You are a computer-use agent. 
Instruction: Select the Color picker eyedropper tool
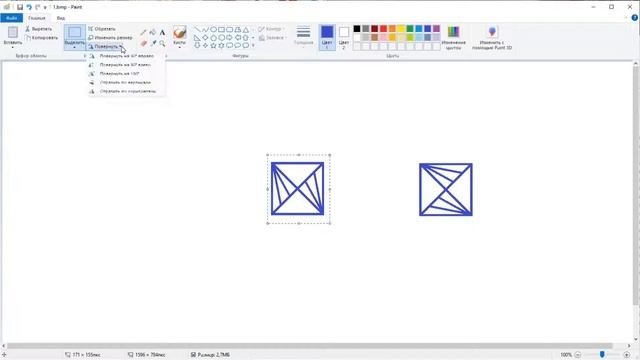[x=153, y=43]
